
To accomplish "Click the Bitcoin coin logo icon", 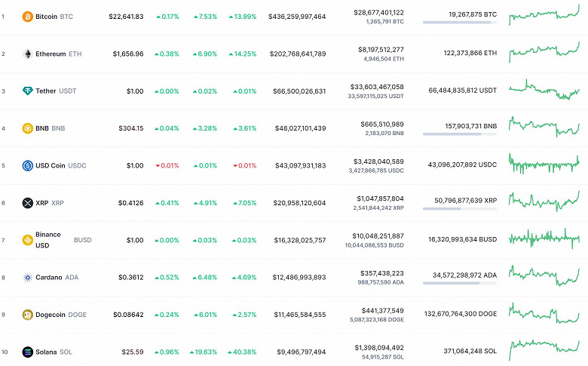I will click(x=28, y=16).
